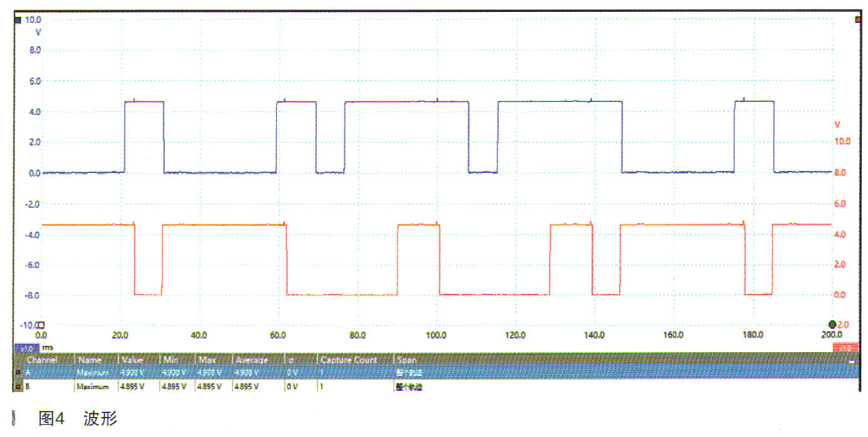Grab the white time ruler handle at 0.0 ms
Screen dimensions: 868x437
[x=40, y=325]
